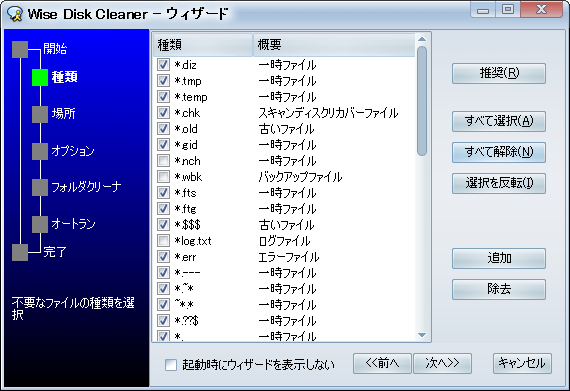This screenshot has width=570, height=391.
Task: Toggle the *.??$ checkbox
Action: tap(163, 321)
